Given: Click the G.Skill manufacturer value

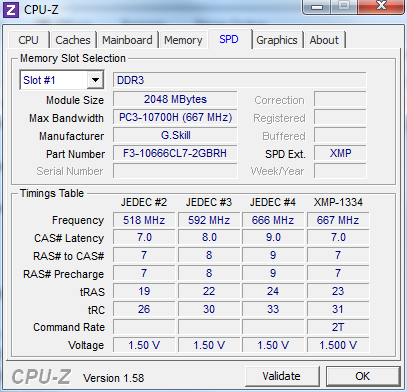Looking at the screenshot, I should pyautogui.click(x=175, y=135).
